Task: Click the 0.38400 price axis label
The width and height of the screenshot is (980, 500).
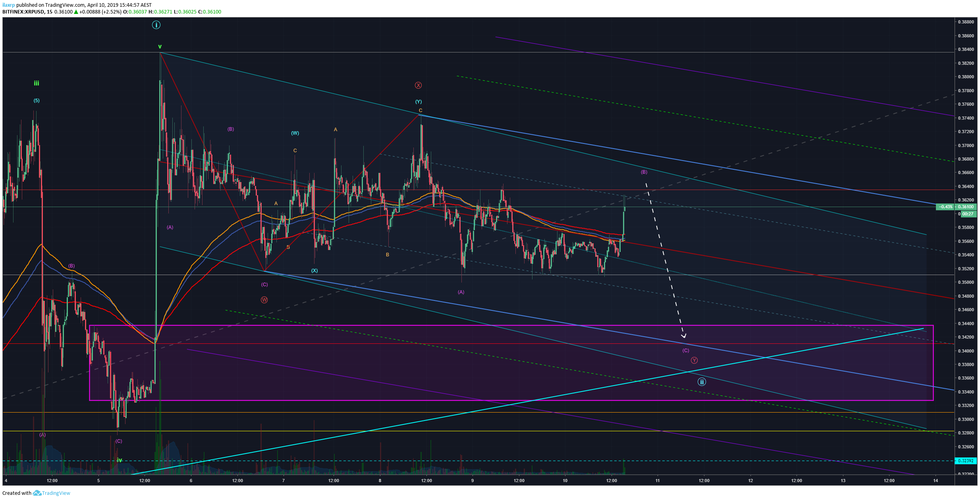Action: tap(966, 49)
